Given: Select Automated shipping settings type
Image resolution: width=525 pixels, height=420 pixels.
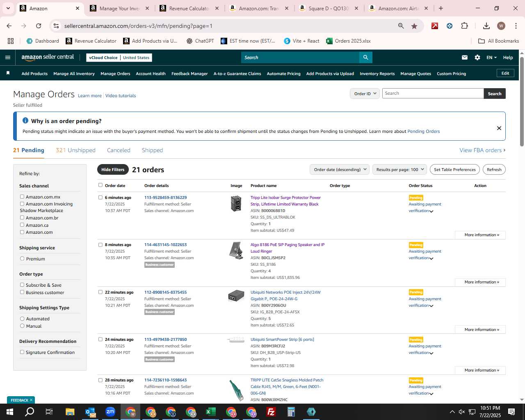Looking at the screenshot, I should point(22,318).
